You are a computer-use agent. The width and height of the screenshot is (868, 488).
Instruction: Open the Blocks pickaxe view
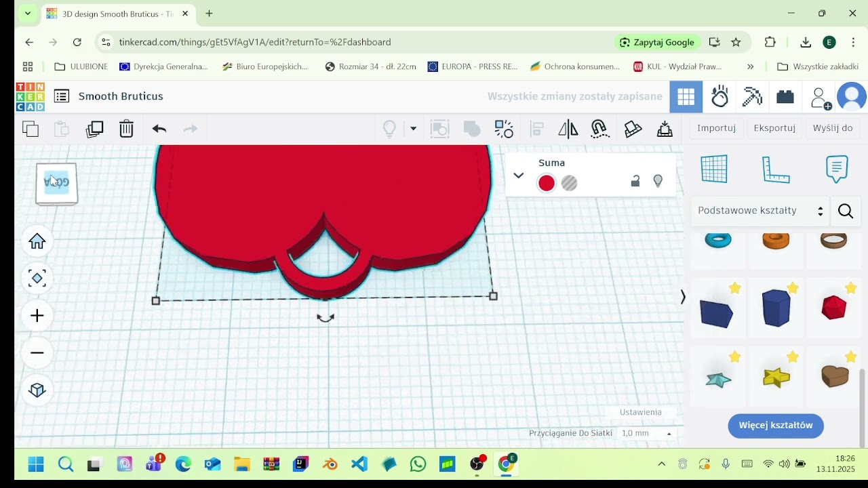pyautogui.click(x=753, y=97)
